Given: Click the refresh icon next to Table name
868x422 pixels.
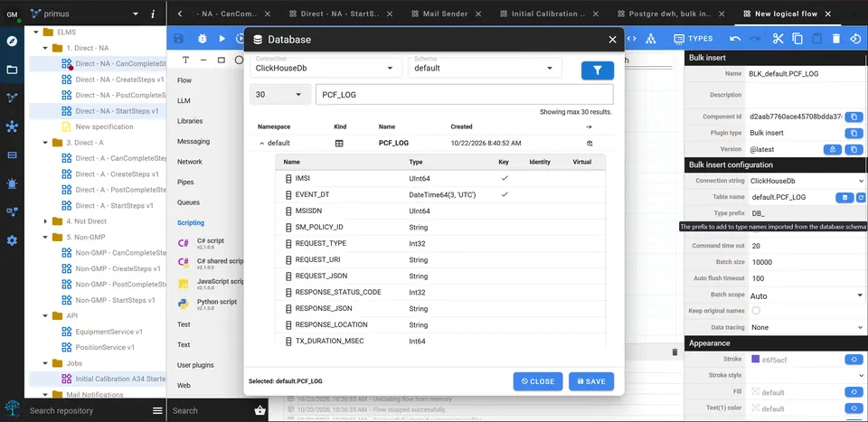Looking at the screenshot, I should point(861,198).
